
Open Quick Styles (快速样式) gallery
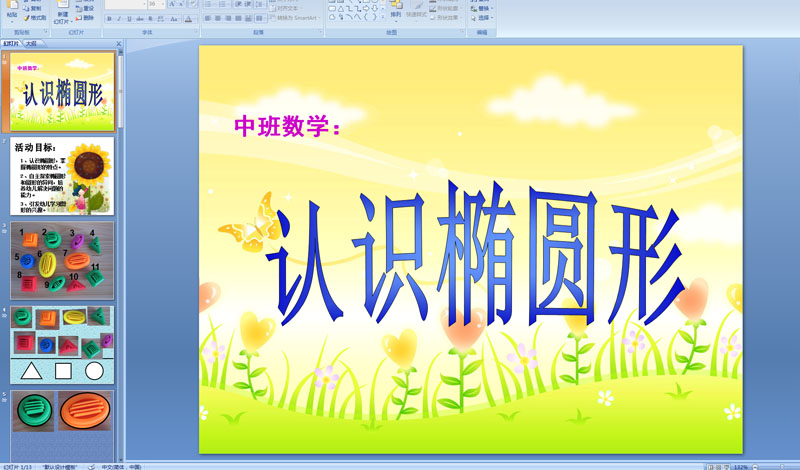pos(416,10)
